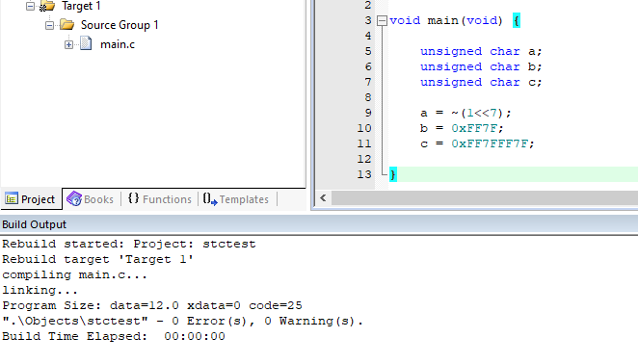Collapse the Target 1 tree node
The image size is (638, 364).
(x=30, y=6)
